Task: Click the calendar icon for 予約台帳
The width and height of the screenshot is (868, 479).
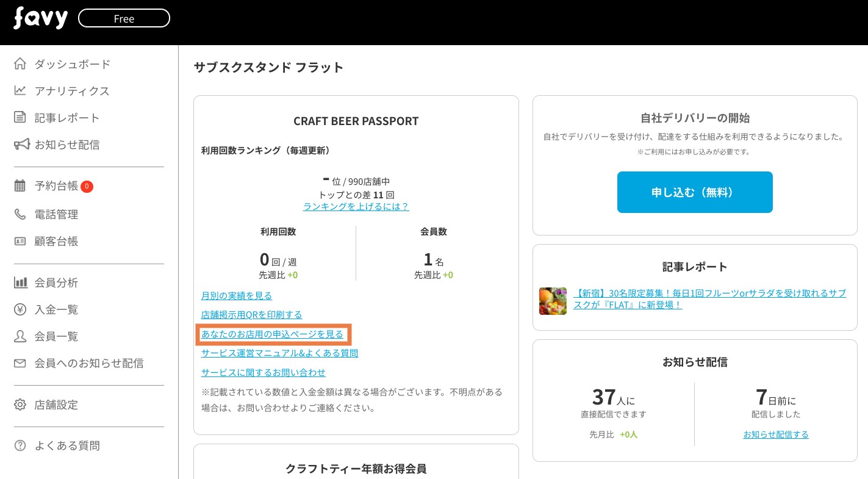Action: 20,185
